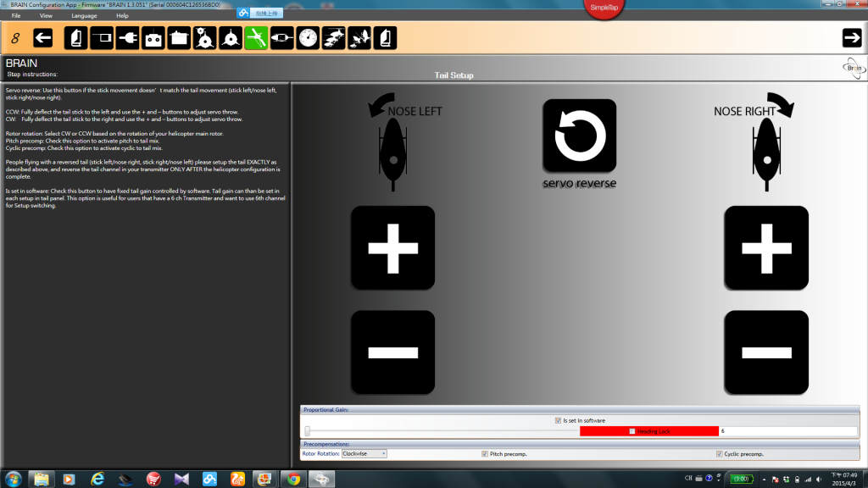Open the side-view helicopter step icon
Image resolution: width=868 pixels, height=488 pixels.
point(281,38)
